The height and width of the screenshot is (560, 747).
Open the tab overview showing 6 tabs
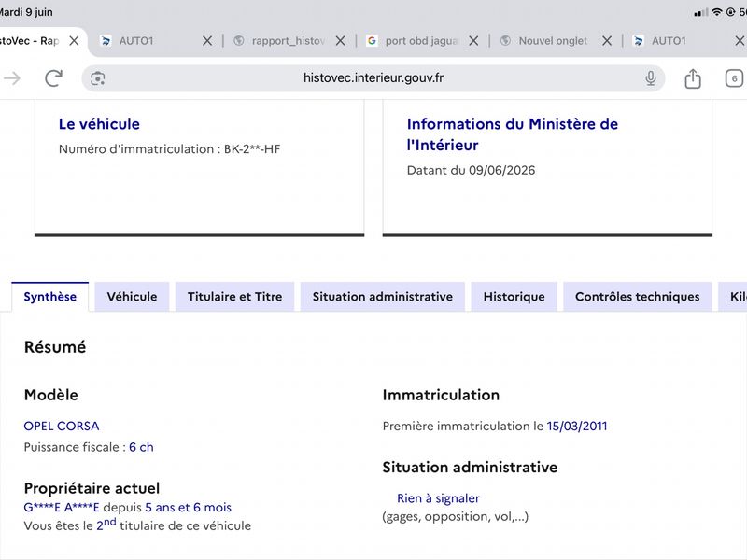coord(734,78)
